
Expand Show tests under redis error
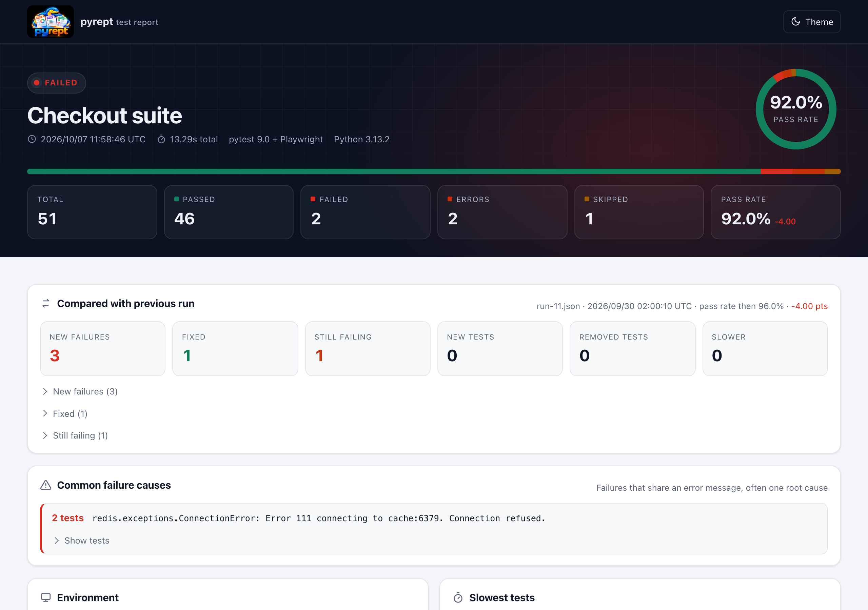coord(81,541)
